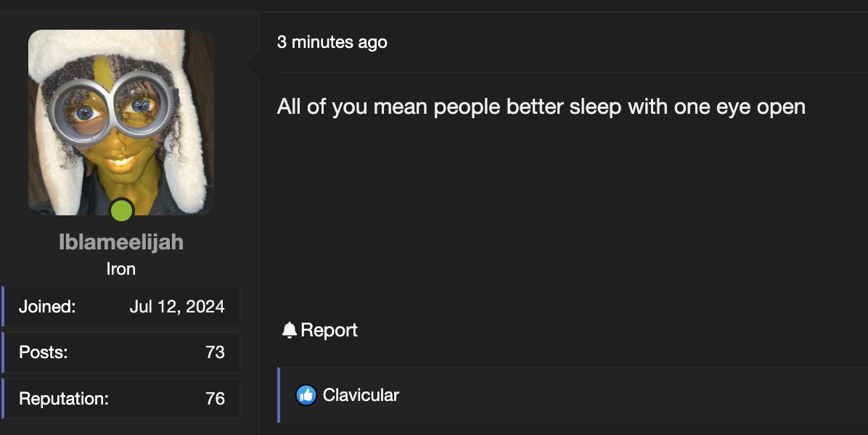Click the Iron rank title
This screenshot has width=868, height=435.
click(x=121, y=269)
